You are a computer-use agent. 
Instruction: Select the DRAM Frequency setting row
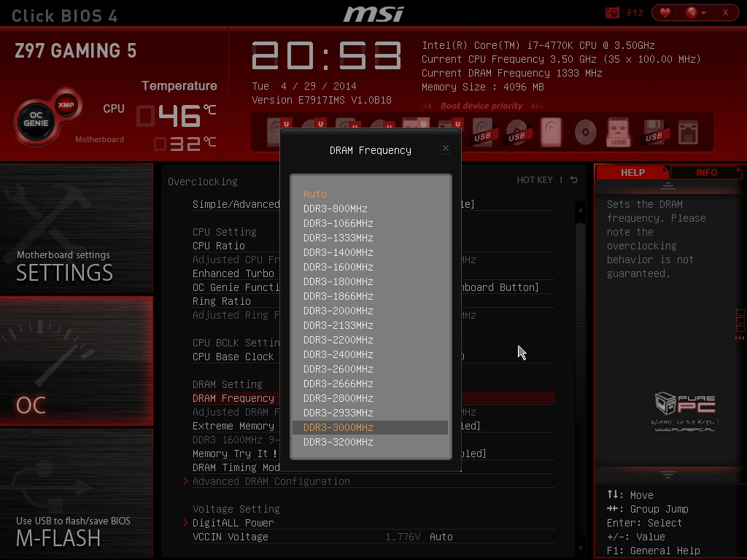[x=373, y=398]
